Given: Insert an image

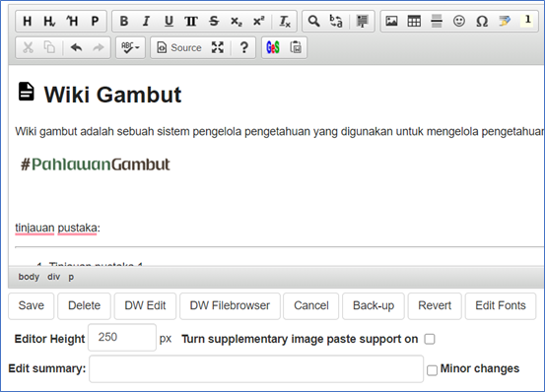Looking at the screenshot, I should pyautogui.click(x=391, y=22).
